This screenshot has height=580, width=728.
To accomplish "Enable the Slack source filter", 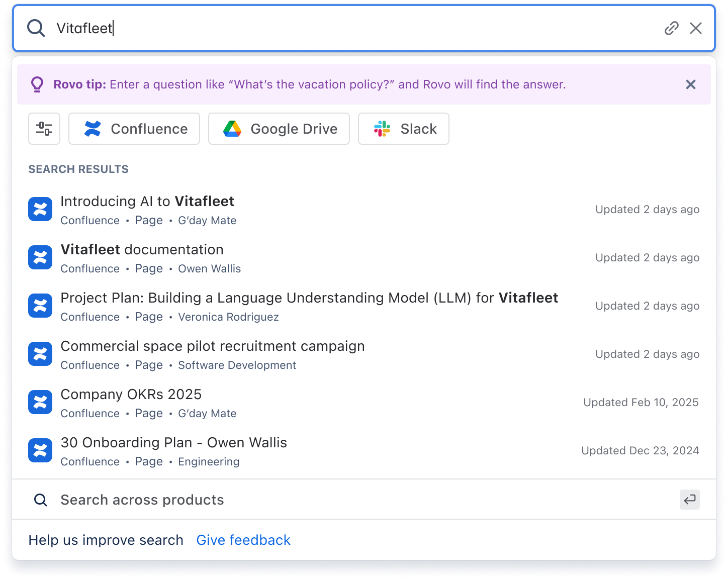I will (403, 129).
